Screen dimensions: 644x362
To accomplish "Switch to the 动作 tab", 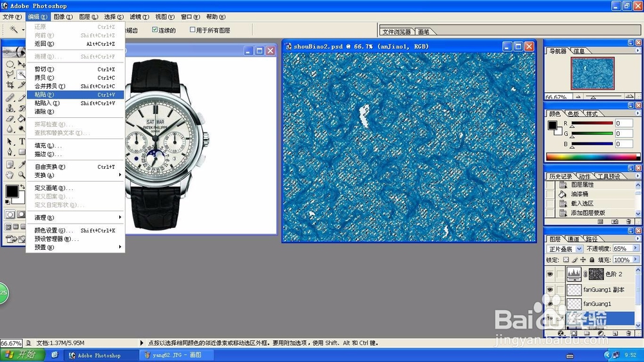I will pyautogui.click(x=585, y=176).
